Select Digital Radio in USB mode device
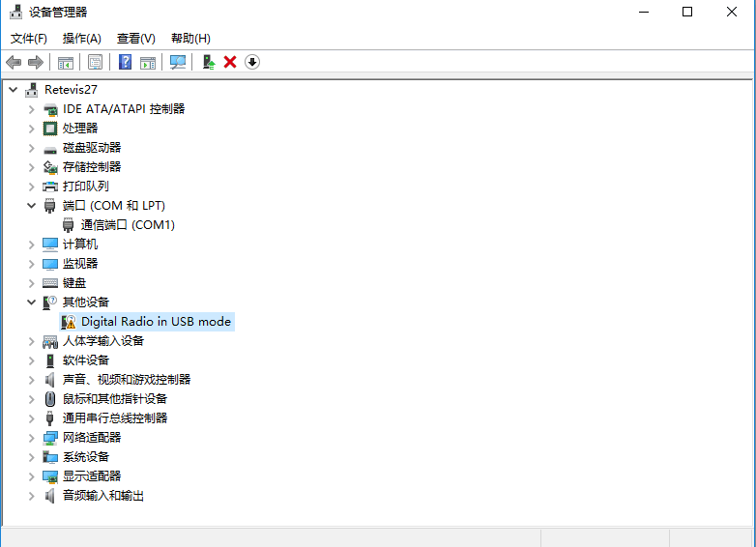Viewport: 756px width, 547px height. (x=156, y=322)
